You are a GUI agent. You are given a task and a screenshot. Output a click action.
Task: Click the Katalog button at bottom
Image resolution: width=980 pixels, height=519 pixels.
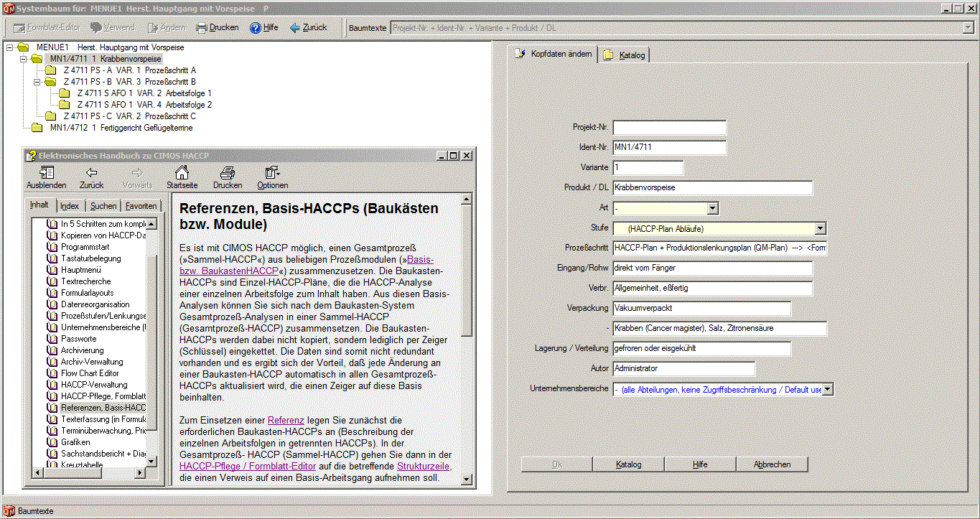coord(629,464)
